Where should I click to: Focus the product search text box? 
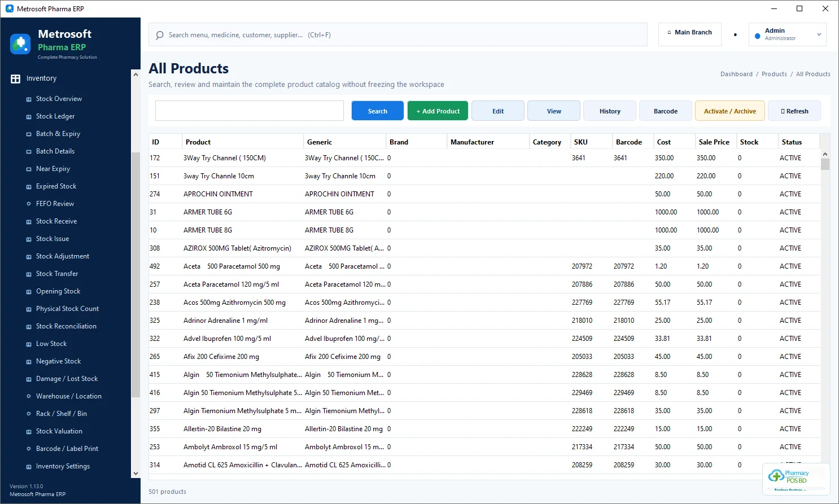click(x=250, y=111)
